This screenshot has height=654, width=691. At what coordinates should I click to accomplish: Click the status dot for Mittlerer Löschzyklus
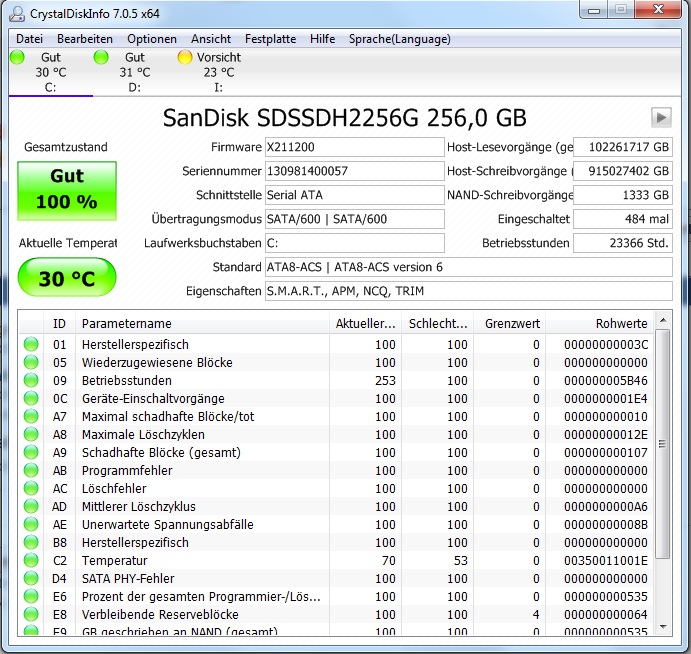point(31,506)
